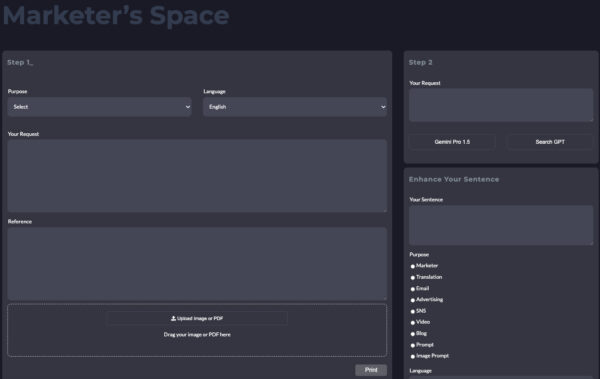Select the Video purpose radio button
600x379 pixels.
click(412, 322)
